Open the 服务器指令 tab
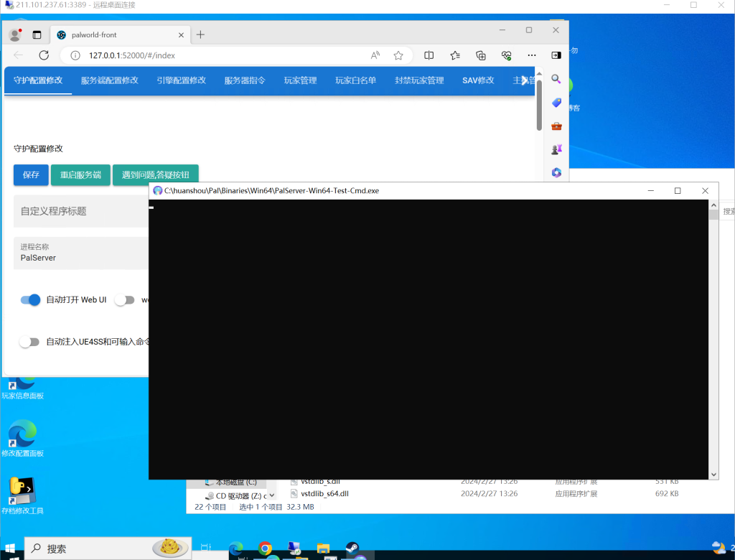735x560 pixels. pos(245,80)
